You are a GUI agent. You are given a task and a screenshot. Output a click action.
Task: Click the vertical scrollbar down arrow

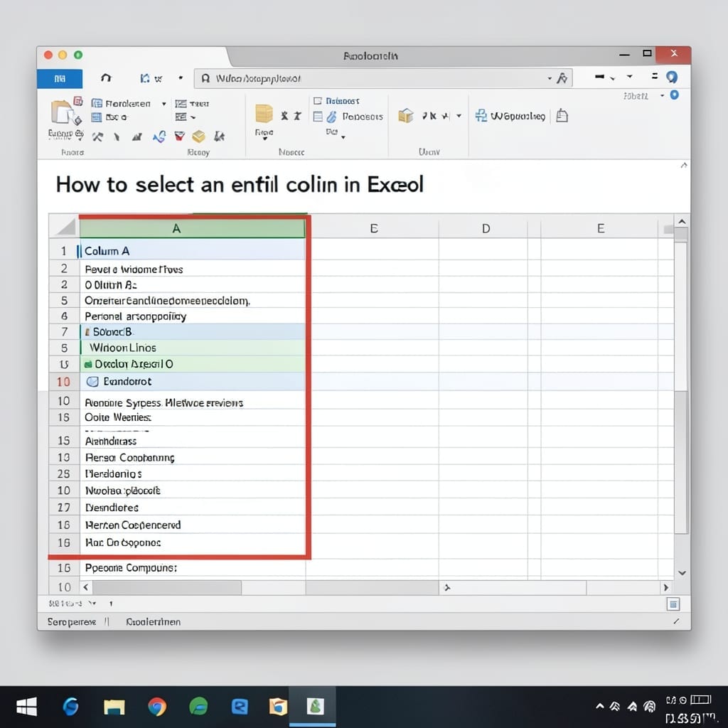coord(682,573)
